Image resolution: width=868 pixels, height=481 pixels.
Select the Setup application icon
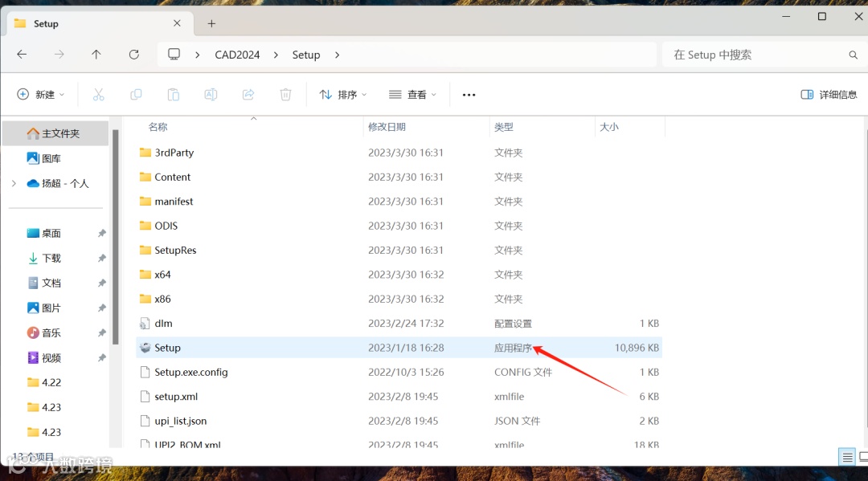click(x=145, y=347)
